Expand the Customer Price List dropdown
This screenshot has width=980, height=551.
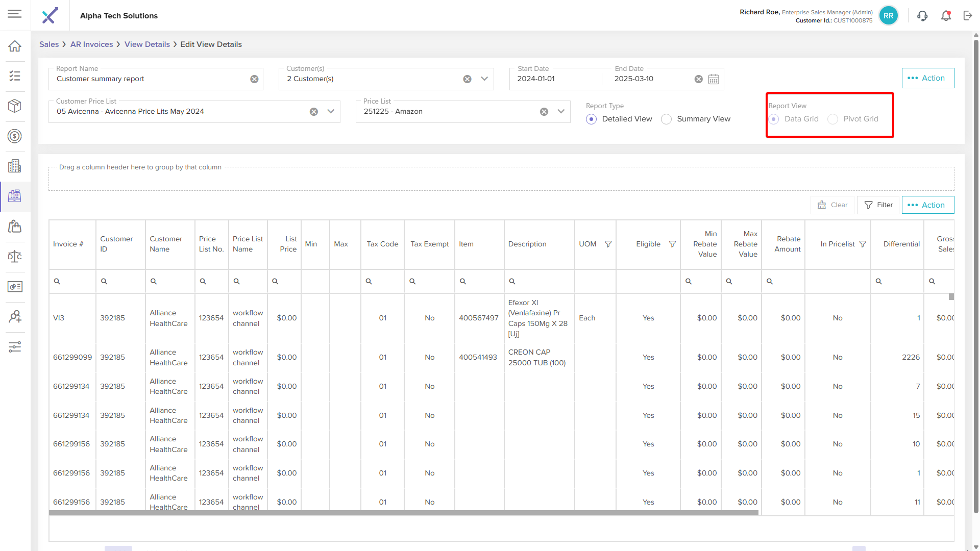331,112
